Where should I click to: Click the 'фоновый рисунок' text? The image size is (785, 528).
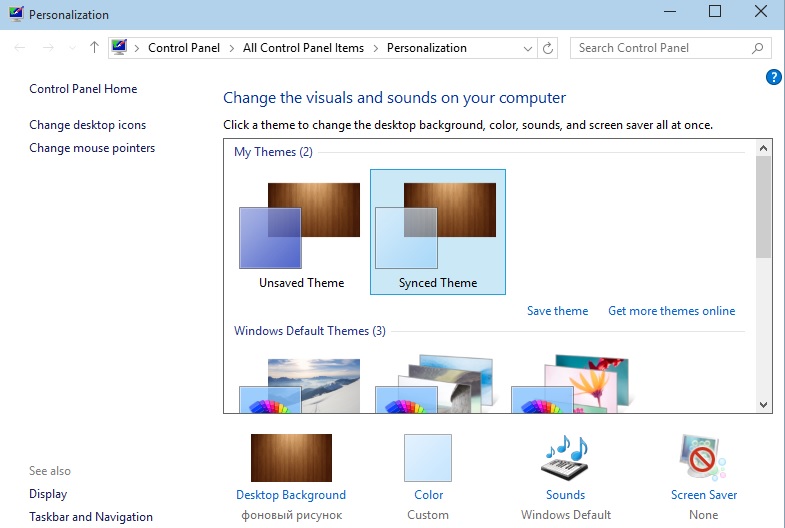[291, 515]
